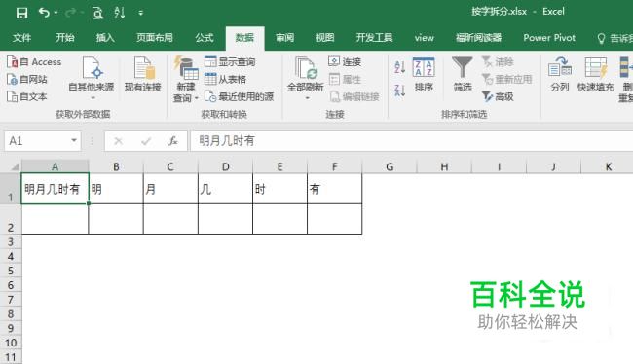This screenshot has height=364, width=633.
Task: Select cell A1 containing 明月几时有
Action: (x=55, y=189)
